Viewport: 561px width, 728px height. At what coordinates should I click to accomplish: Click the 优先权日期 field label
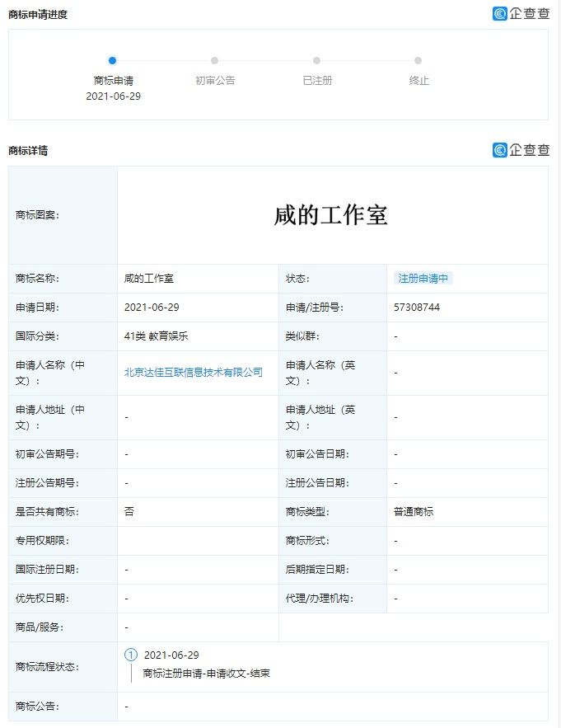[42, 599]
